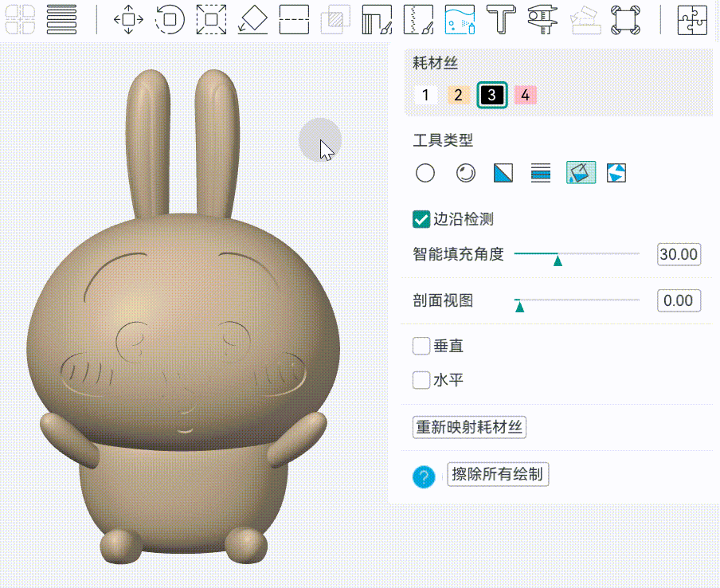720x588 pixels.
Task: Select the Assembly view tool with corner circles
Action: 626,19
